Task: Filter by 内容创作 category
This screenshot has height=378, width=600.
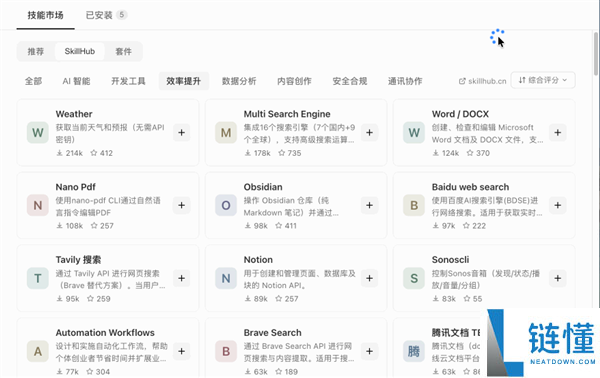Action: [x=294, y=81]
